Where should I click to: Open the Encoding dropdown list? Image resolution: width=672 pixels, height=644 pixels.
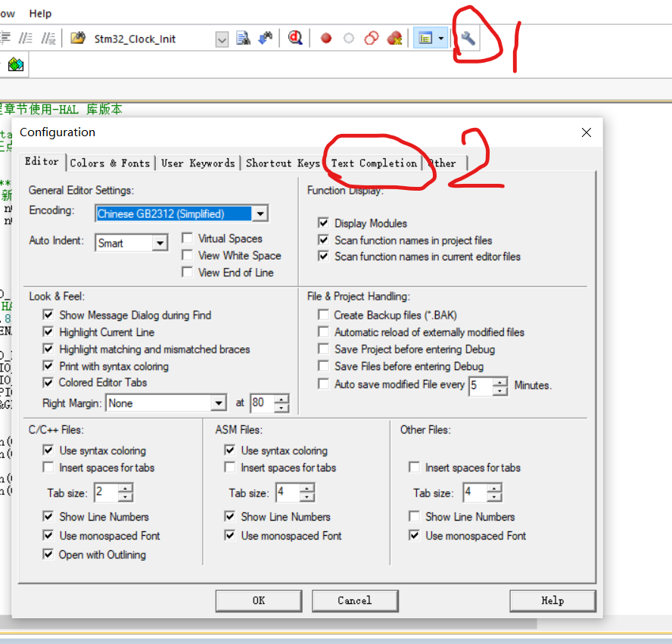[x=260, y=213]
